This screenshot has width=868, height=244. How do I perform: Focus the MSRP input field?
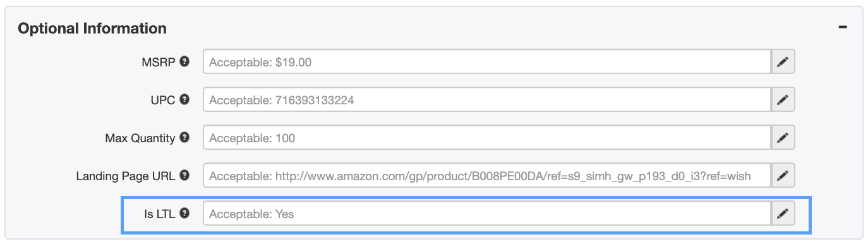click(x=487, y=62)
